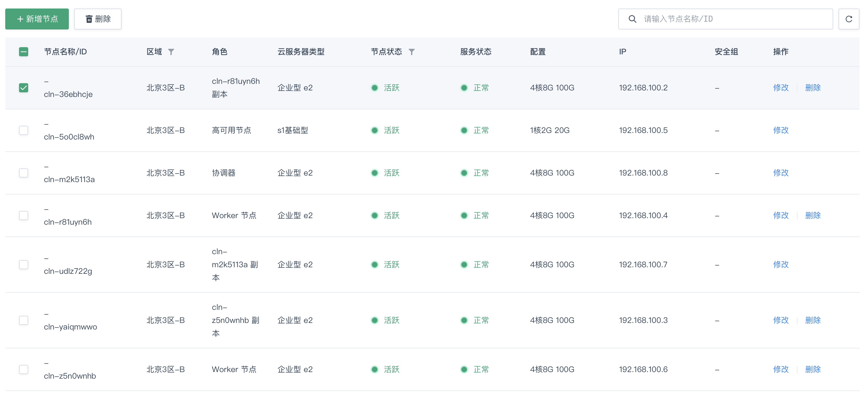Viewport: 868px width, 395px height.
Task: Click the search magnifier icon
Action: tap(632, 19)
